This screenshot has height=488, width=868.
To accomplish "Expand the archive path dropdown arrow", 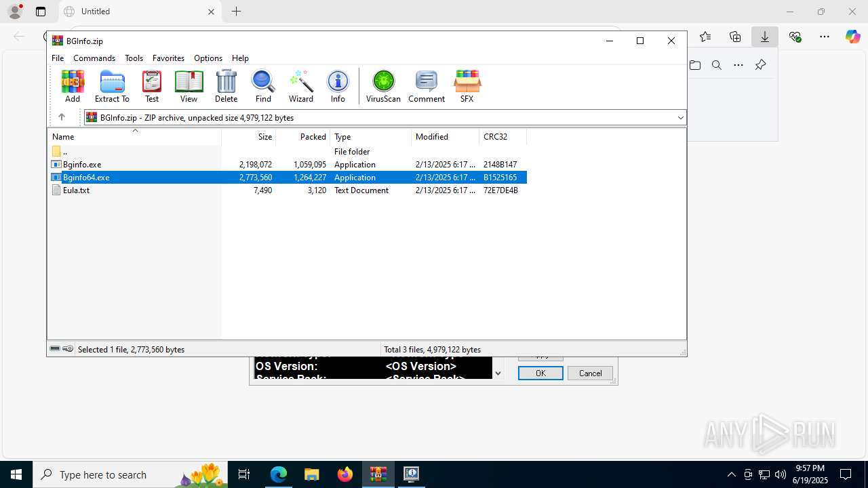I will tap(680, 117).
